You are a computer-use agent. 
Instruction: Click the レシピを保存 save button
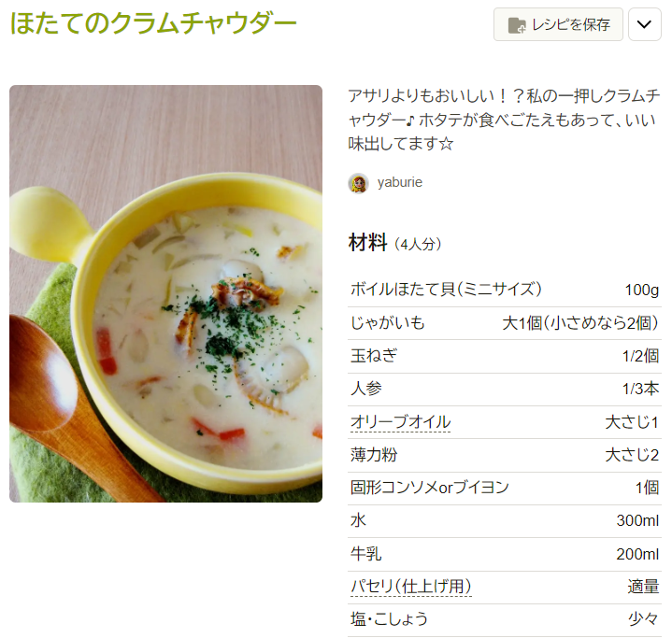coord(558,24)
